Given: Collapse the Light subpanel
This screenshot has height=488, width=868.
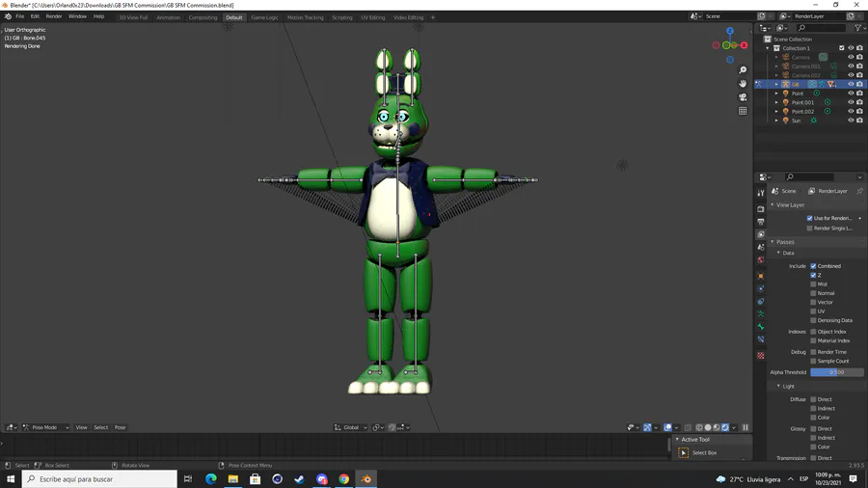Looking at the screenshot, I should click(779, 386).
